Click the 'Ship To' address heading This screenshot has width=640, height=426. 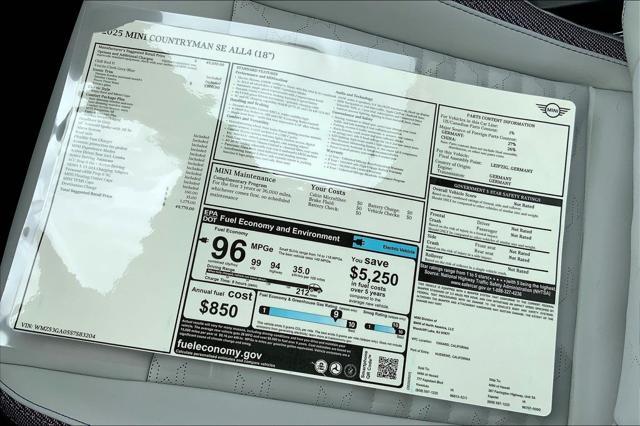point(493,379)
